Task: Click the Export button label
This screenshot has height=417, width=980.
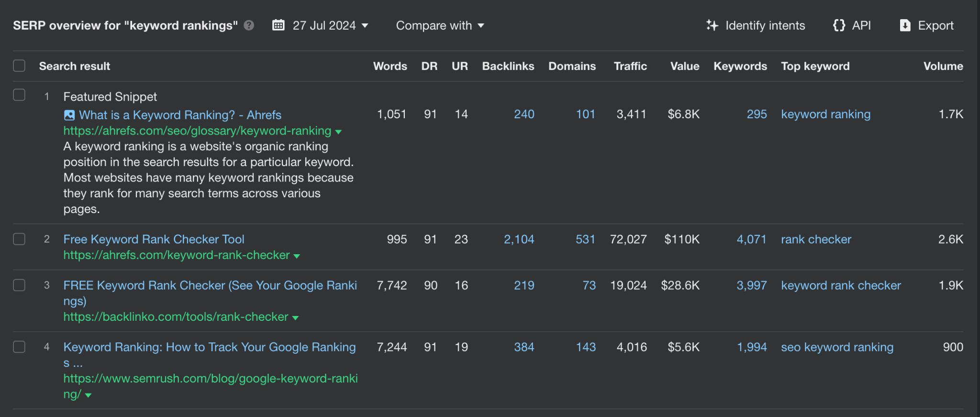Action: 935,25
